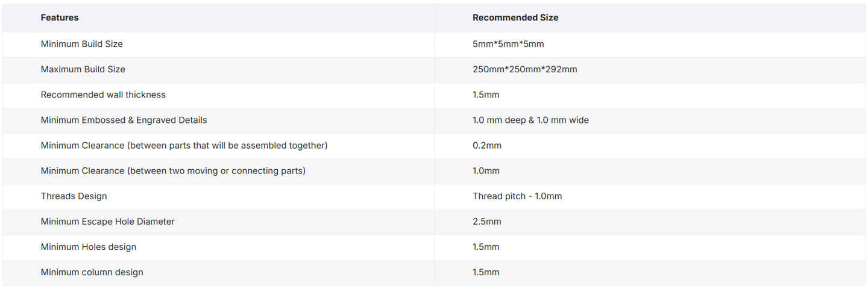Click the 2.5mm escape hole value
868x289 pixels.
click(487, 221)
